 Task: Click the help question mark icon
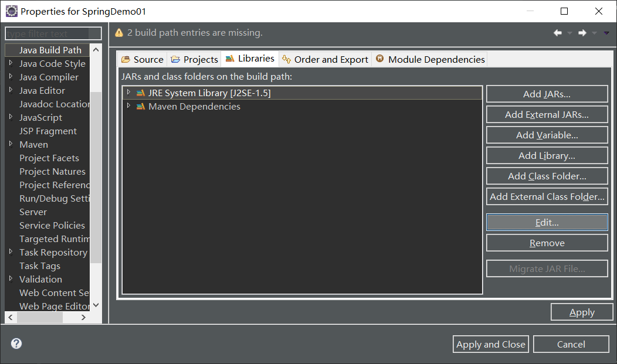pos(16,343)
